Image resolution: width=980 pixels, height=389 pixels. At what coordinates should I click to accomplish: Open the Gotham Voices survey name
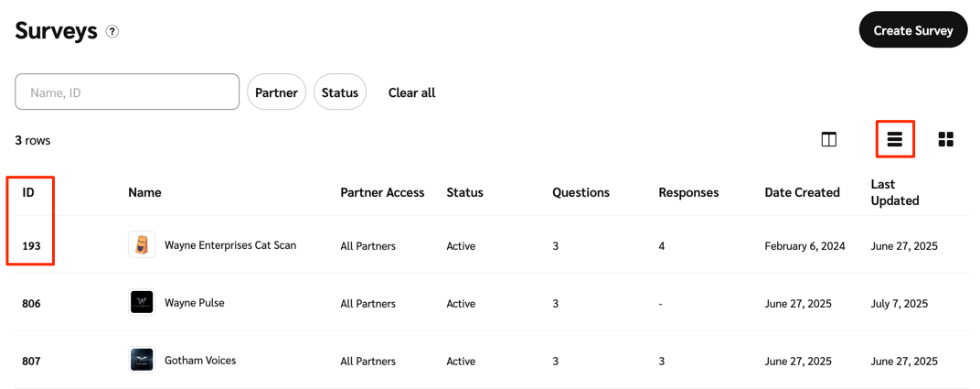(x=200, y=361)
